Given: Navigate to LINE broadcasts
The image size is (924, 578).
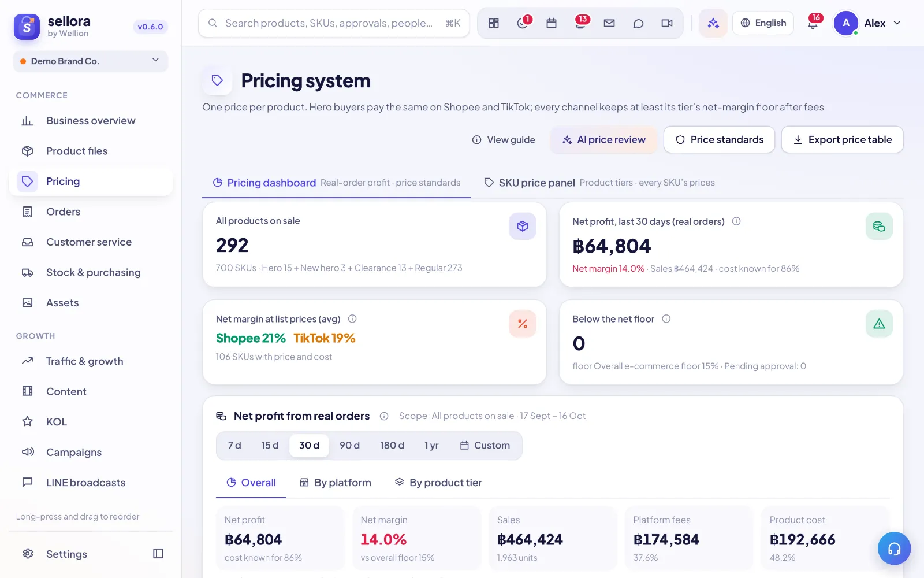Looking at the screenshot, I should tap(91, 483).
